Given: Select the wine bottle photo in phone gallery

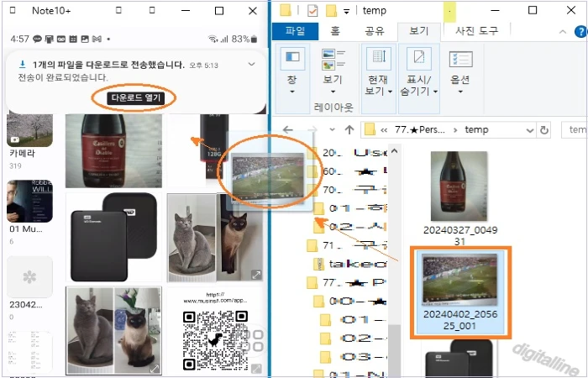Looking at the screenshot, I should [x=113, y=150].
